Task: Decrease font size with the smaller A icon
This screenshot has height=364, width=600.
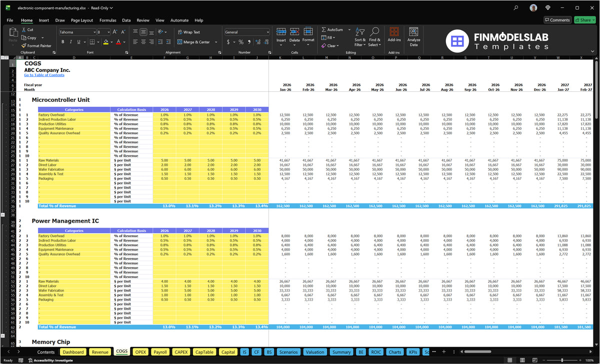Action: (x=123, y=31)
